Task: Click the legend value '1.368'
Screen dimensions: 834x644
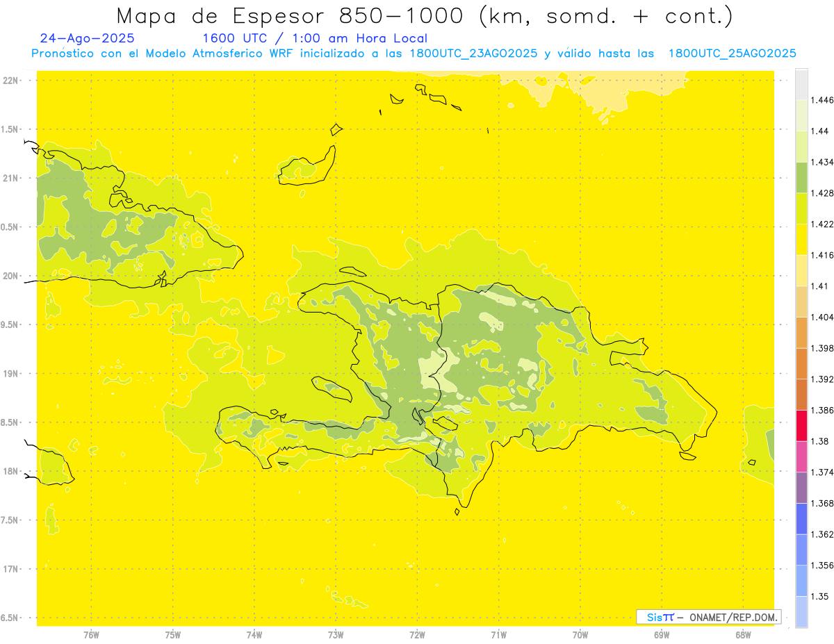Action: tap(822, 504)
